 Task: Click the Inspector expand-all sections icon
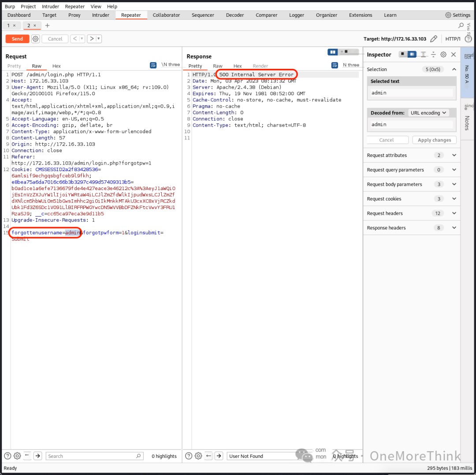(423, 54)
